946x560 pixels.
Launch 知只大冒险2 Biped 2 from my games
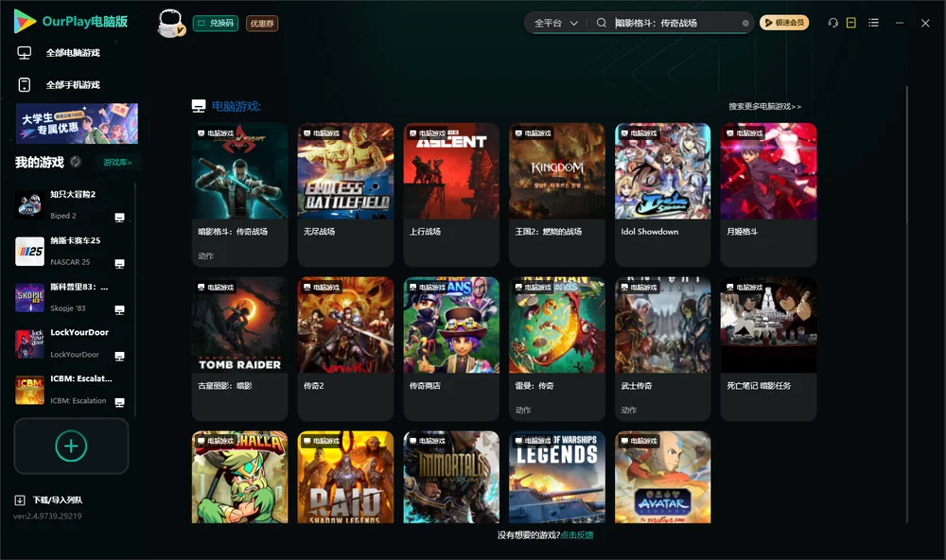[x=71, y=205]
